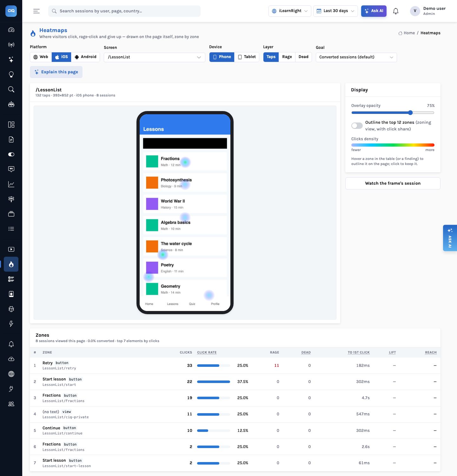Select the flame heatmaps icon in sidebar
Image resolution: width=457 pixels, height=476 pixels.
(11, 264)
